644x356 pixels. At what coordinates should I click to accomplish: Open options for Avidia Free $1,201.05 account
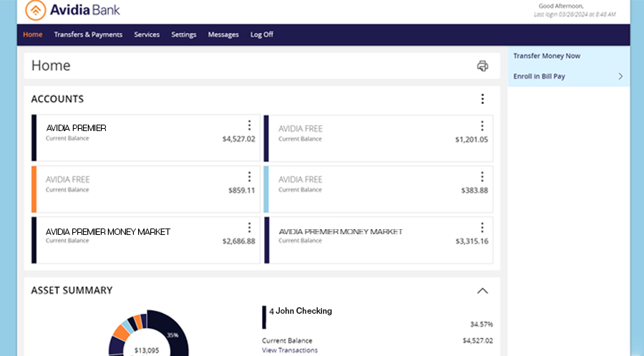point(482,126)
